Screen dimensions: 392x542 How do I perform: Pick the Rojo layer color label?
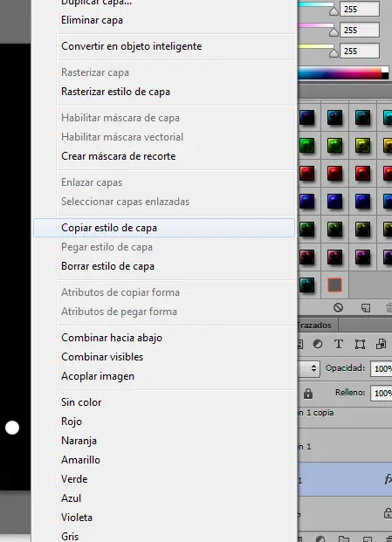point(72,422)
